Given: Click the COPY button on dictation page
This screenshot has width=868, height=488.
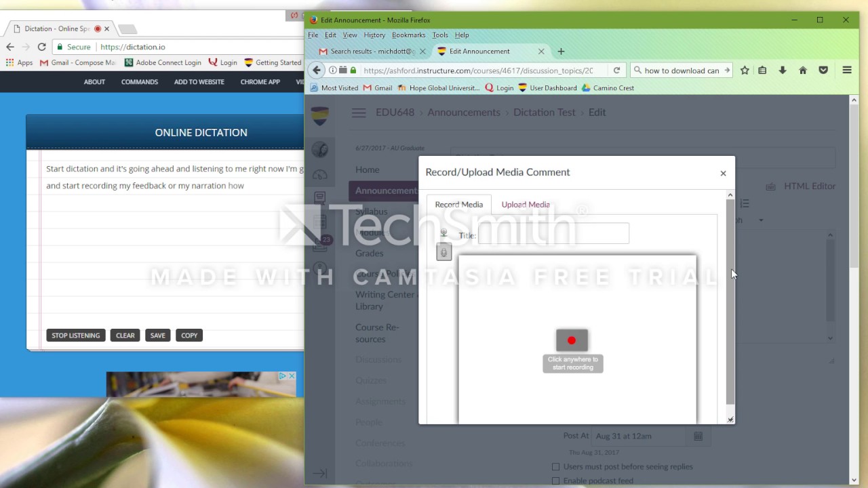Looking at the screenshot, I should (x=189, y=335).
